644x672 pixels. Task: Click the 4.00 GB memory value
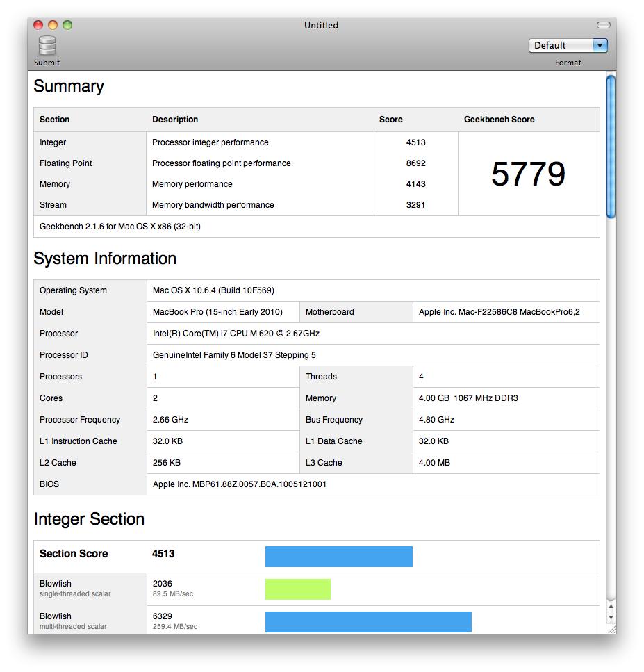[468, 398]
